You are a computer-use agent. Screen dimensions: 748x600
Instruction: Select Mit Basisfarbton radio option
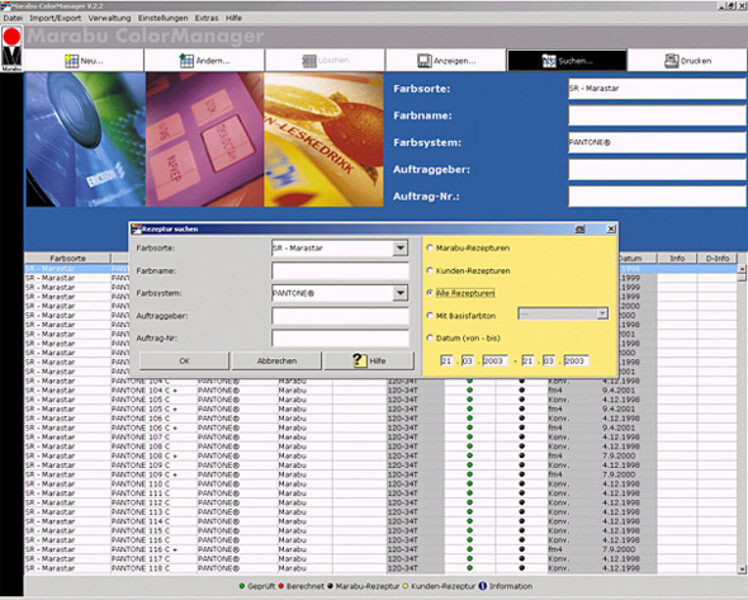[x=430, y=315]
